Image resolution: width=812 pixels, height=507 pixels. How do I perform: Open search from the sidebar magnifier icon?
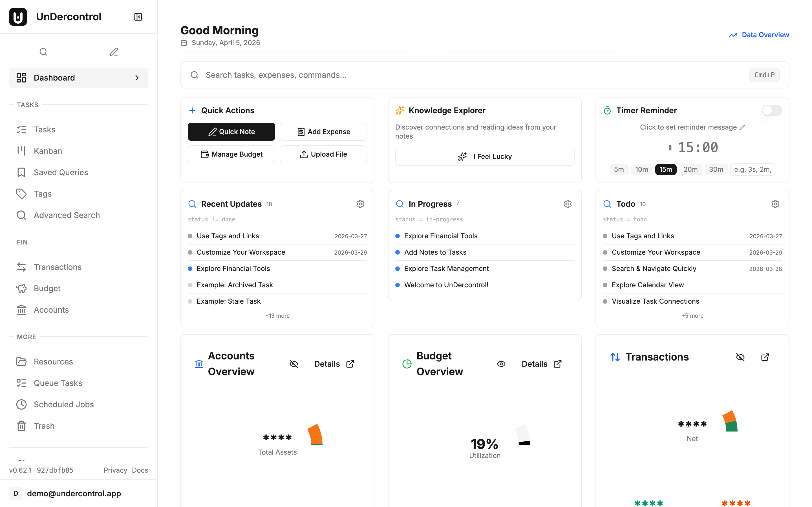tap(43, 52)
